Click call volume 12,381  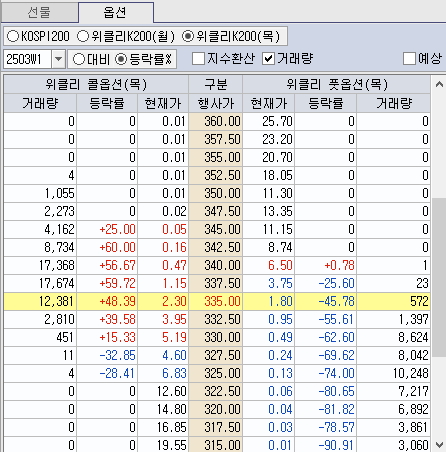pyautogui.click(x=40, y=301)
